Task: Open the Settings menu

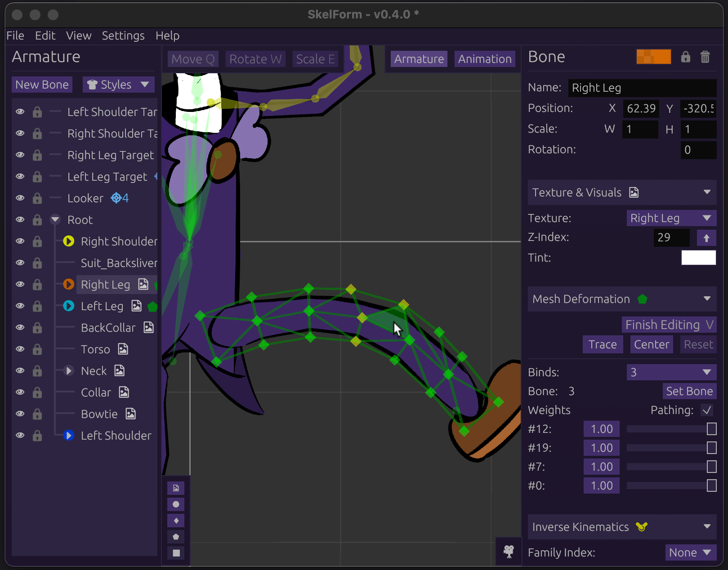Action: tap(123, 36)
